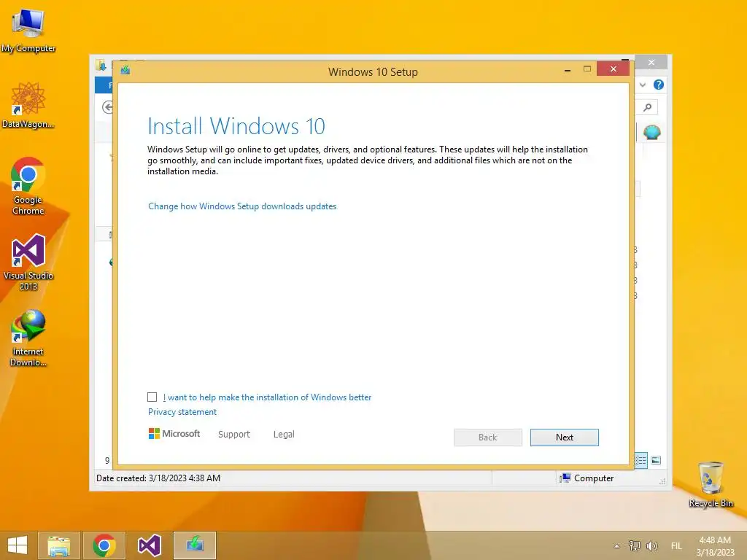The width and height of the screenshot is (747, 560).
Task: Close the Windows 10 Setup window
Action: point(613,69)
